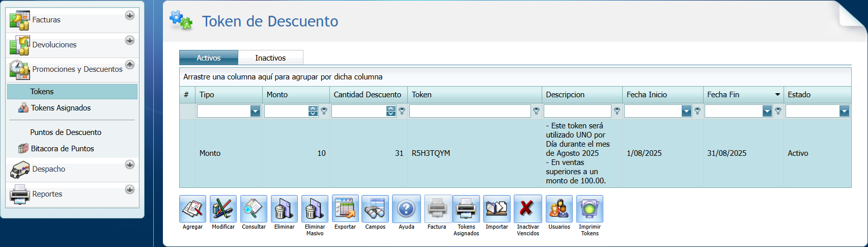Sort by Cantidad Descuento column header
The width and height of the screenshot is (868, 247).
[x=369, y=95]
